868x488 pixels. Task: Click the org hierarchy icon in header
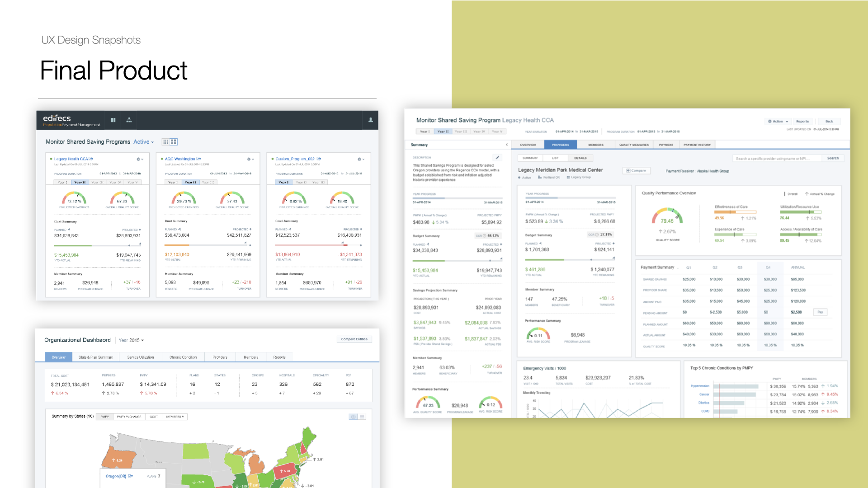tap(129, 120)
